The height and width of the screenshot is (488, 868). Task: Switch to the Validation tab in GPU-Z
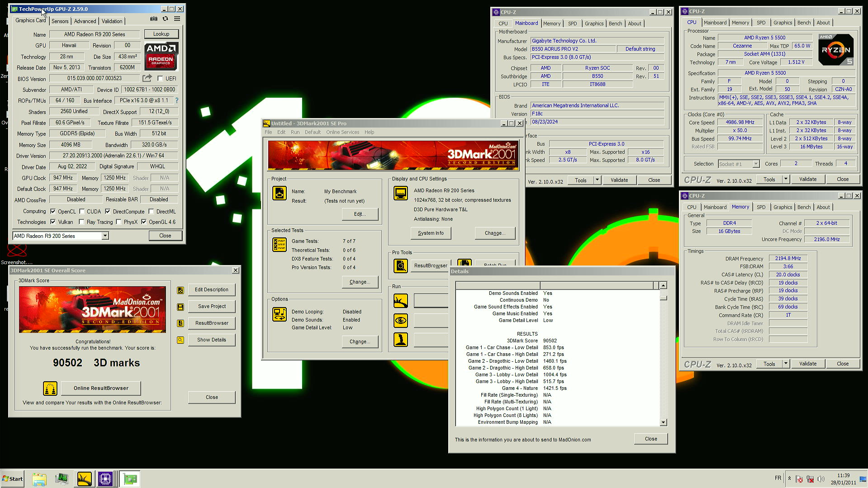[112, 21]
